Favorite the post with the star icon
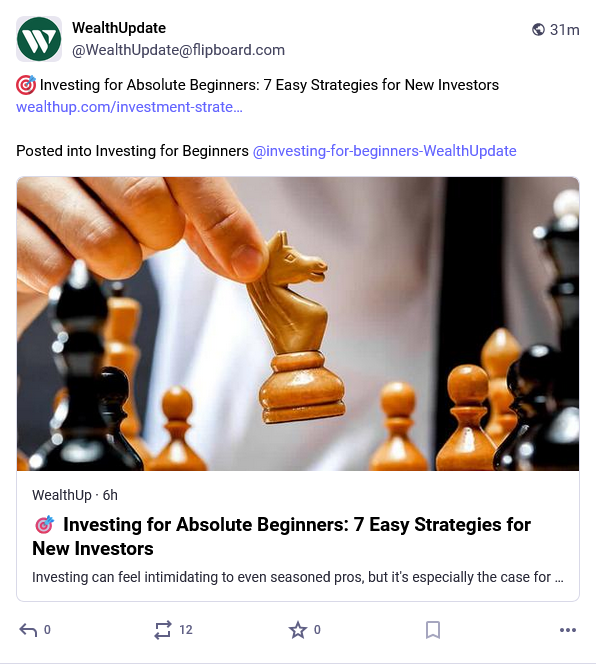 (298, 630)
